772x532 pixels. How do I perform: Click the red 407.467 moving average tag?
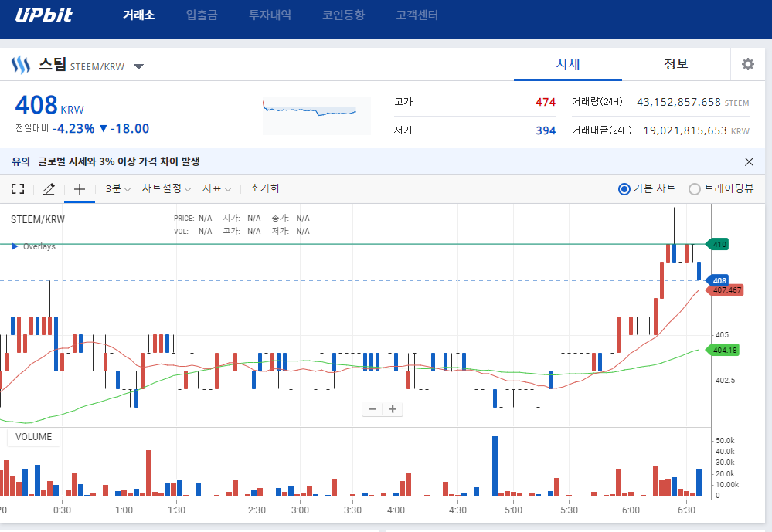click(x=725, y=290)
